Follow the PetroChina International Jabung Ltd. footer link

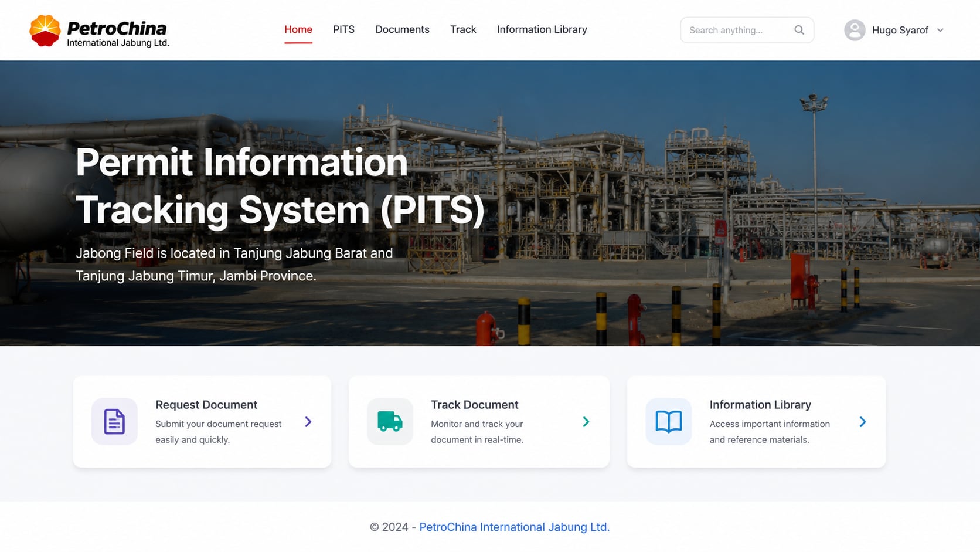[x=514, y=527]
